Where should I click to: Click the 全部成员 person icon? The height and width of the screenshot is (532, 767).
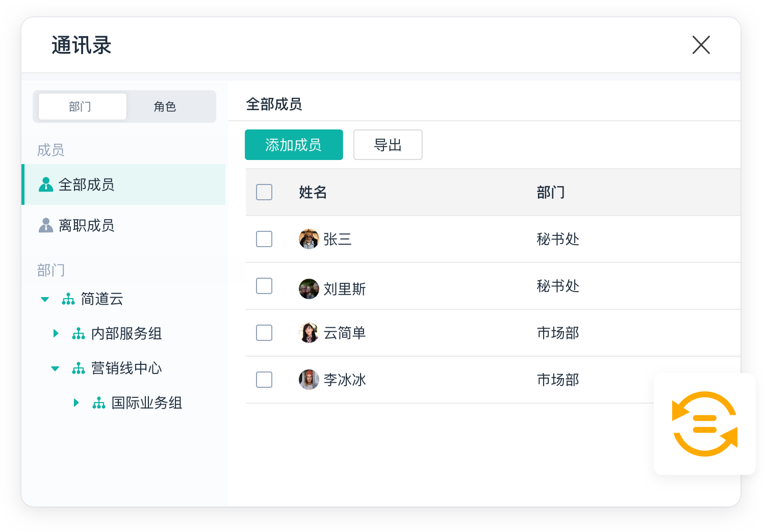(x=46, y=184)
